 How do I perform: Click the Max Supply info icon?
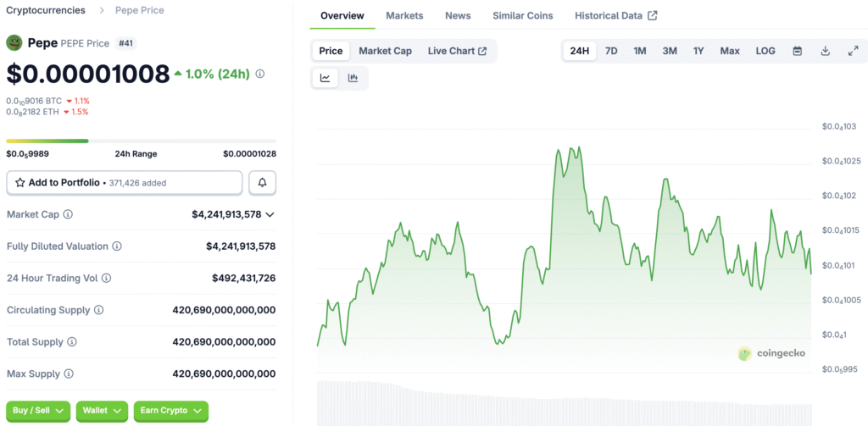coord(69,374)
